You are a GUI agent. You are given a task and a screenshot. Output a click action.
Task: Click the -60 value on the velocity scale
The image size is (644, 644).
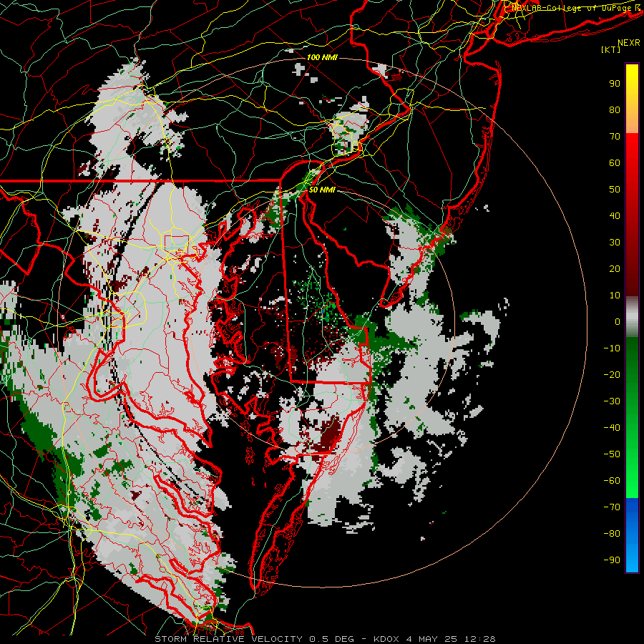coord(612,481)
